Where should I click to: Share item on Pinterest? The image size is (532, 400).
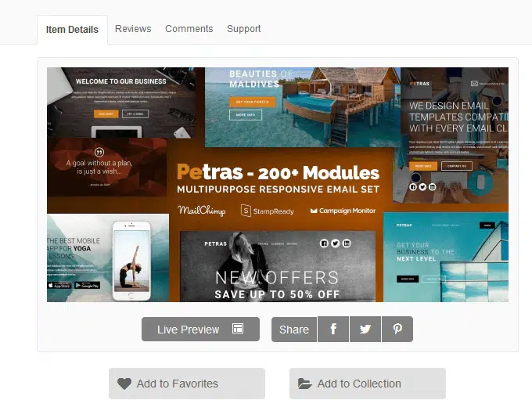coord(397,330)
